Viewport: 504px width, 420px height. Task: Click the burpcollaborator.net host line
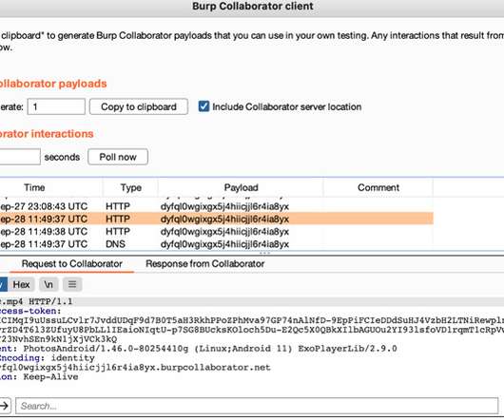point(135,367)
